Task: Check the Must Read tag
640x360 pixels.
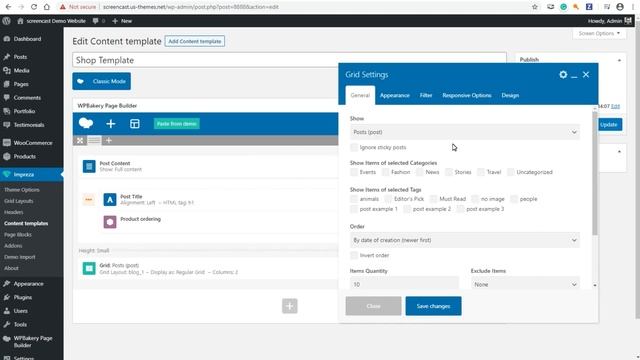Action: point(433,199)
